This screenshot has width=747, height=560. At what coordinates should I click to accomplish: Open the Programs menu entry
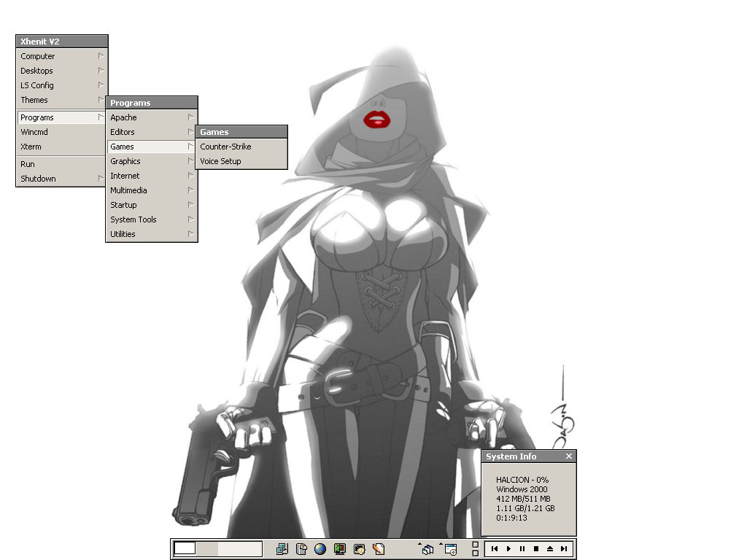pos(61,117)
